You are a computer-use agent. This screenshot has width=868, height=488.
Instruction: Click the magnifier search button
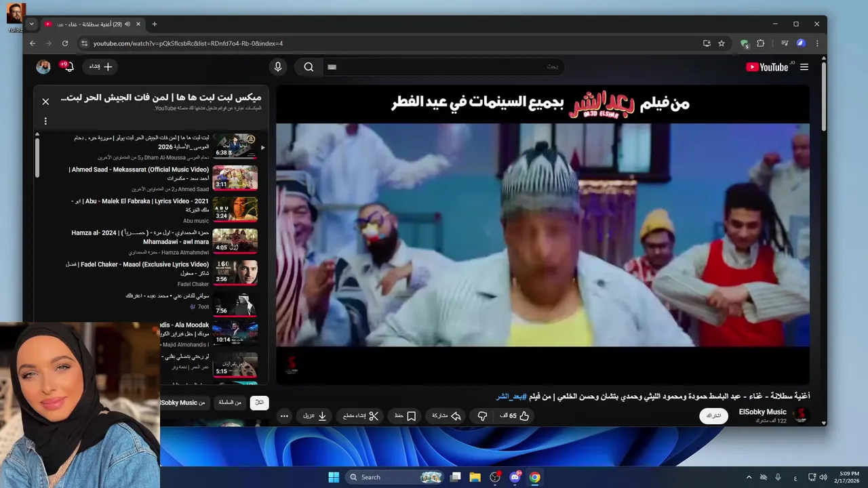click(309, 66)
